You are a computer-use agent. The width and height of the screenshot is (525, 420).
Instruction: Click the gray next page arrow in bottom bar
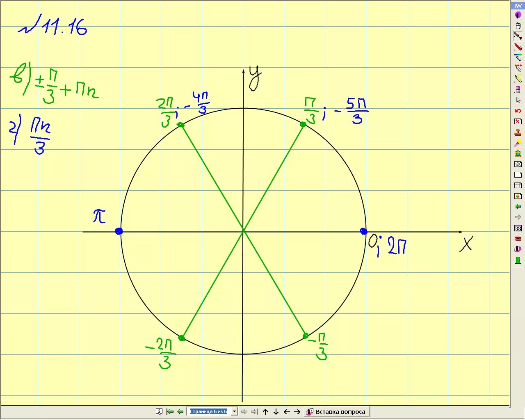244,412
